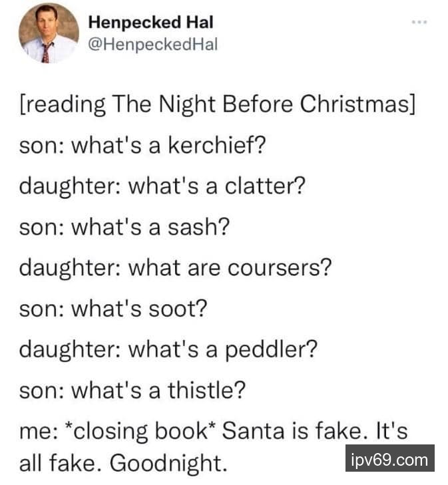The width and height of the screenshot is (448, 485).
Task: Click the line asking what's a clatter
Action: tap(162, 186)
